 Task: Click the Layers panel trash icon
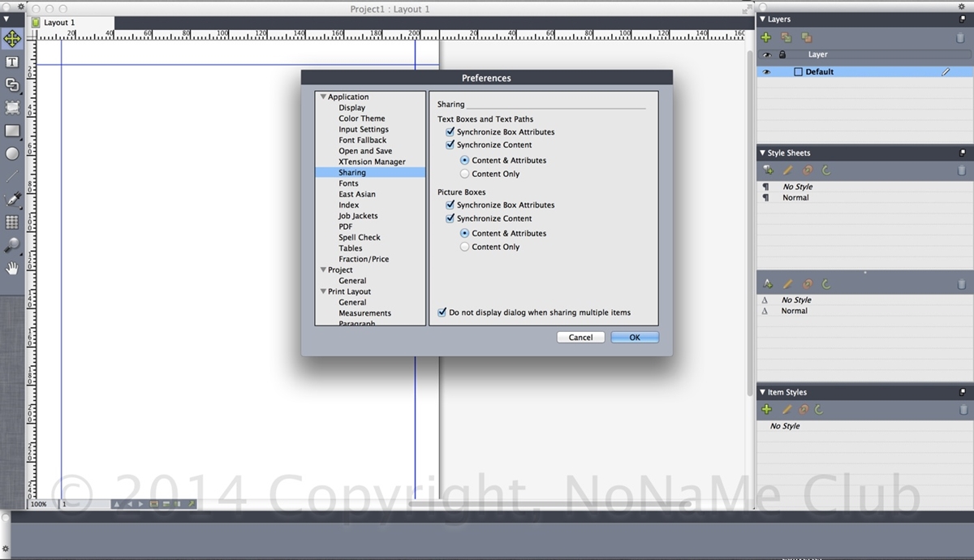coord(961,37)
